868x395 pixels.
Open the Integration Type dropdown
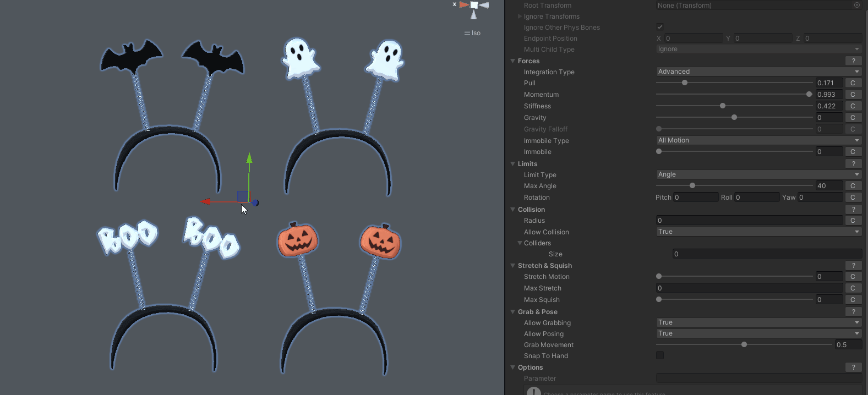coord(758,72)
